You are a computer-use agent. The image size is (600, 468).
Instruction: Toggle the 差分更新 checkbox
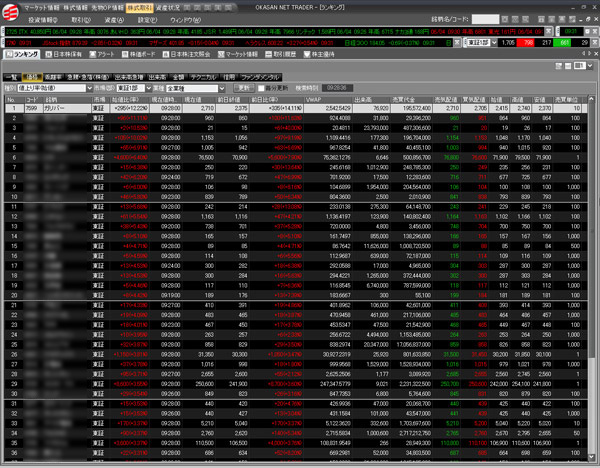pos(261,88)
